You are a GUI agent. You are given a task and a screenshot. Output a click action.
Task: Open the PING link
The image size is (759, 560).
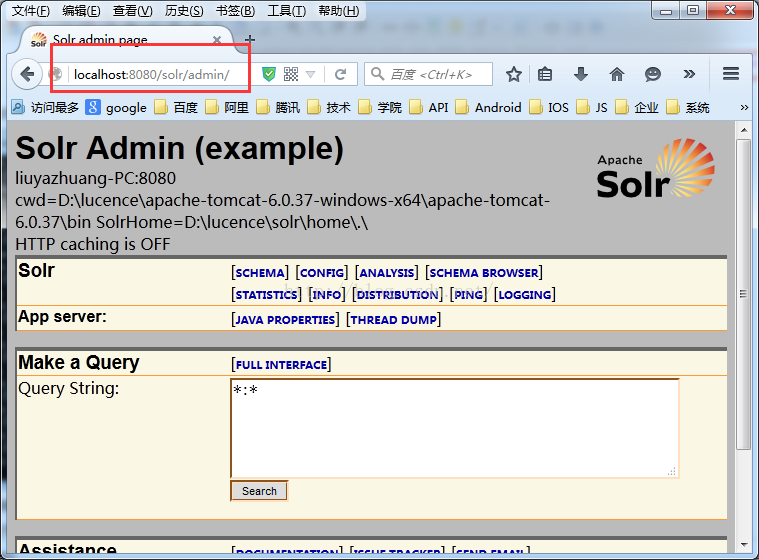point(469,295)
